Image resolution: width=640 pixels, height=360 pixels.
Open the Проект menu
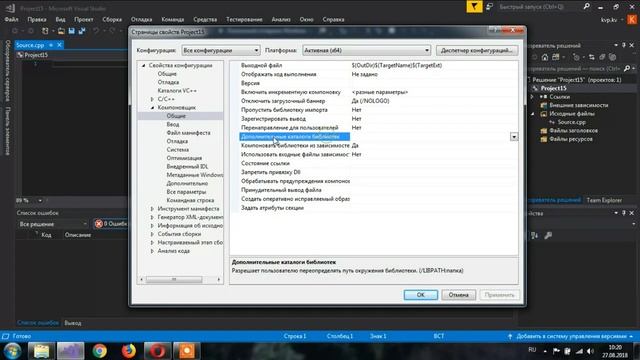click(x=84, y=19)
